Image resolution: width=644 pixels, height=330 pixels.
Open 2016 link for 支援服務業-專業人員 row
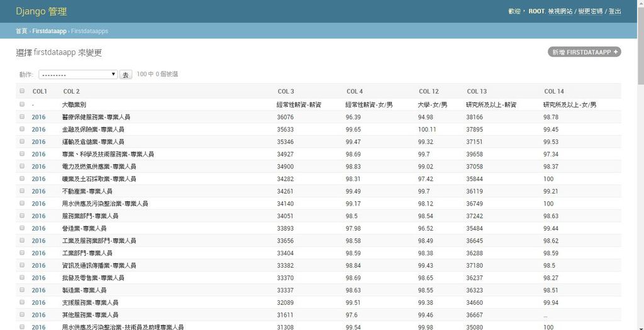point(38,302)
